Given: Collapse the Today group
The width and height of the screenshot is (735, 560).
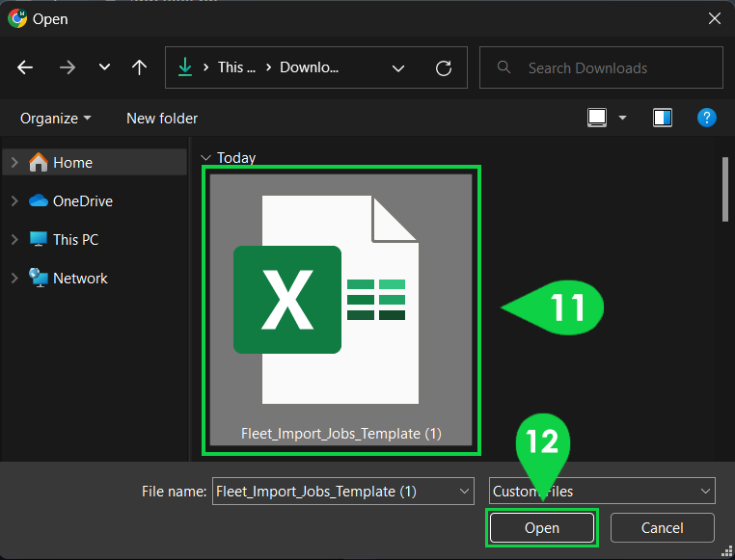Looking at the screenshot, I should (x=205, y=158).
